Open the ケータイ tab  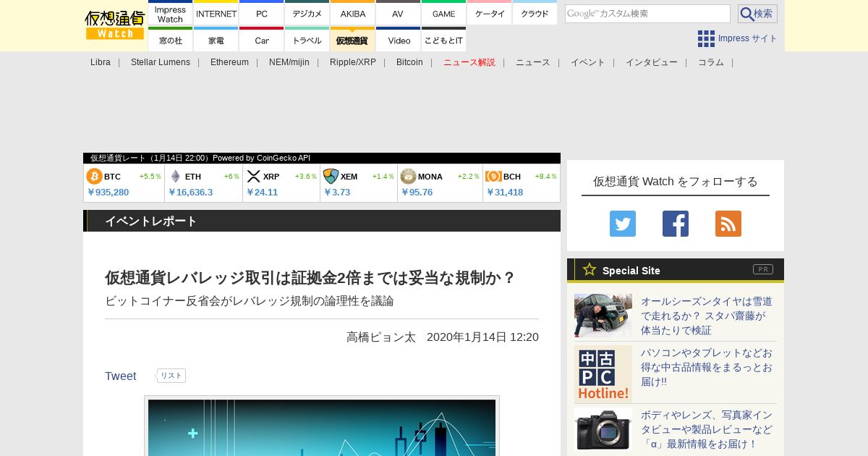click(x=490, y=14)
